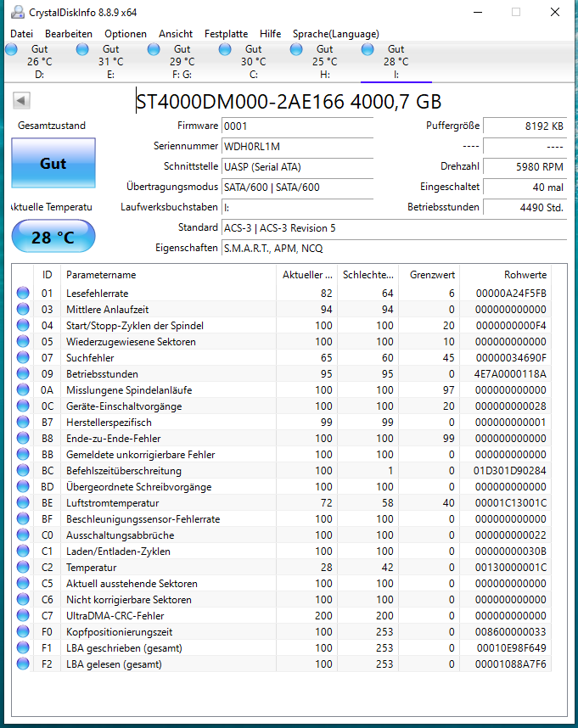Select drive I: tab with 28 °C
The width and height of the screenshot is (578, 728).
coord(396,62)
